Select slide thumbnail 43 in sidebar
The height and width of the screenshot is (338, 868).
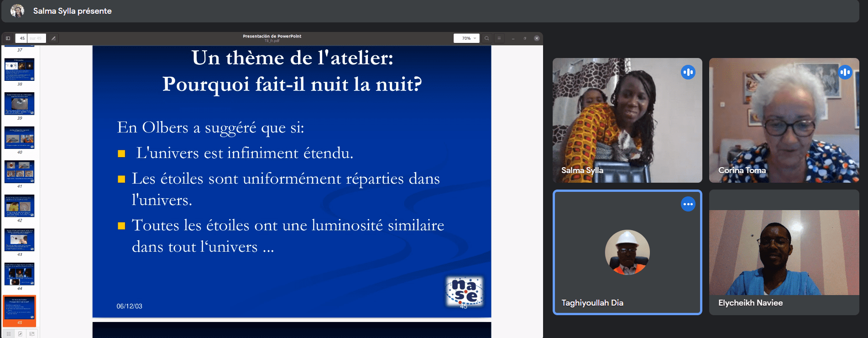coord(20,240)
